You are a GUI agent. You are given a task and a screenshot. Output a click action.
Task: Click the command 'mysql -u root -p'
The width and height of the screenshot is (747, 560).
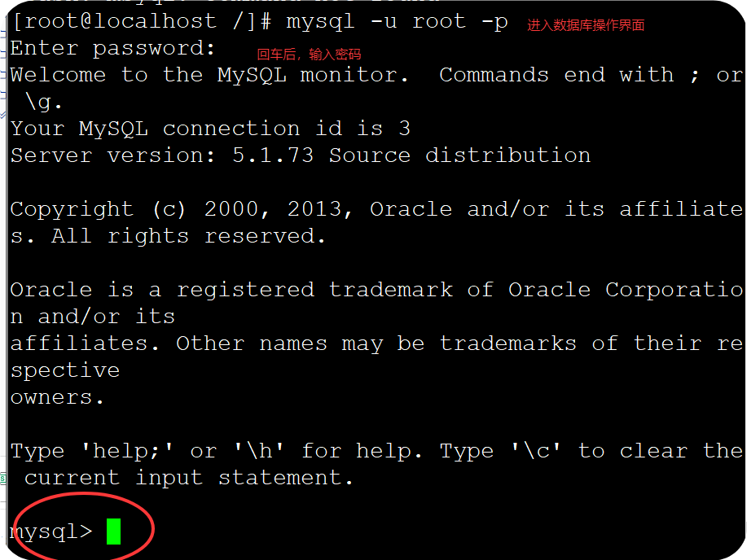tap(397, 21)
